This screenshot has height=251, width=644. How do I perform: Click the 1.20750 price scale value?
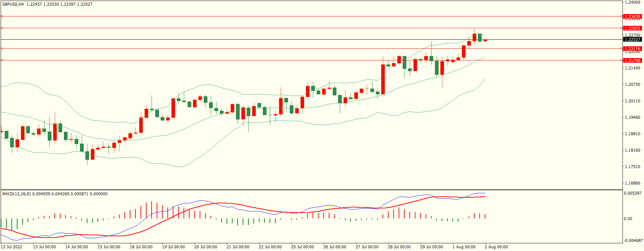(x=632, y=85)
